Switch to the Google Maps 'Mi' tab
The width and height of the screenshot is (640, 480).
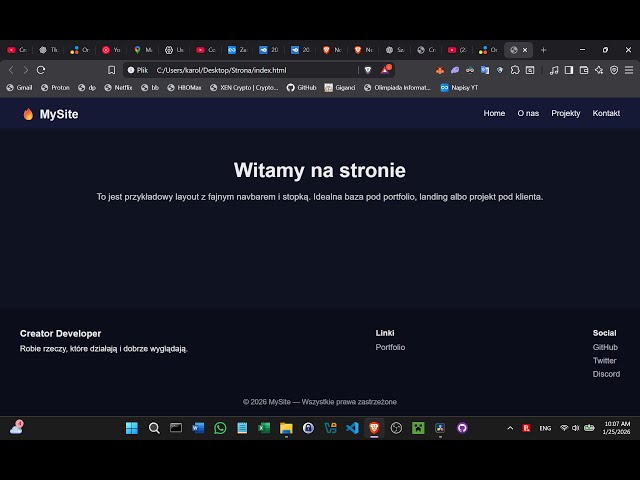click(x=143, y=50)
